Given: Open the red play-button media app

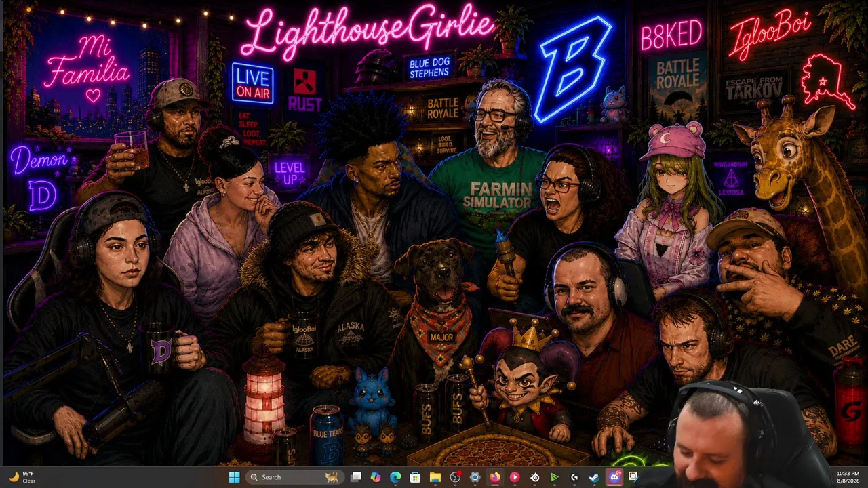Looking at the screenshot, I should pyautogui.click(x=515, y=477).
